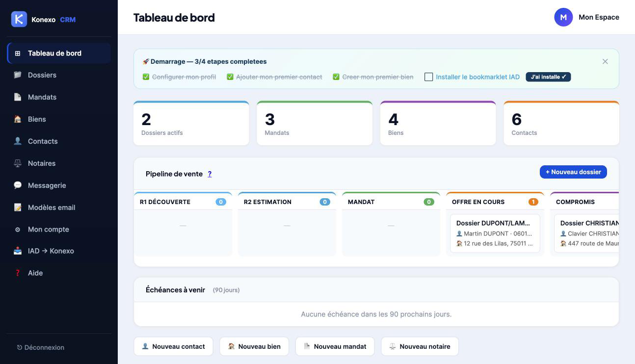Click the Biens house icon in sidebar

[18, 119]
